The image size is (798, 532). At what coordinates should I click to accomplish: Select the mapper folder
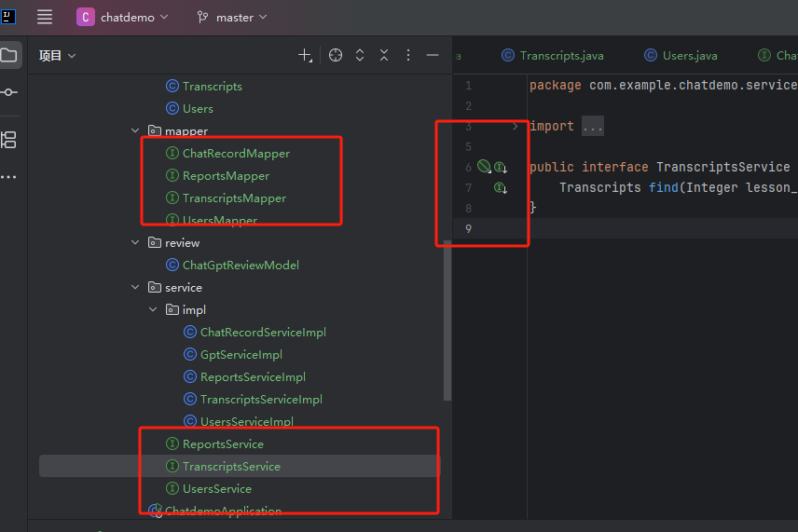186,131
